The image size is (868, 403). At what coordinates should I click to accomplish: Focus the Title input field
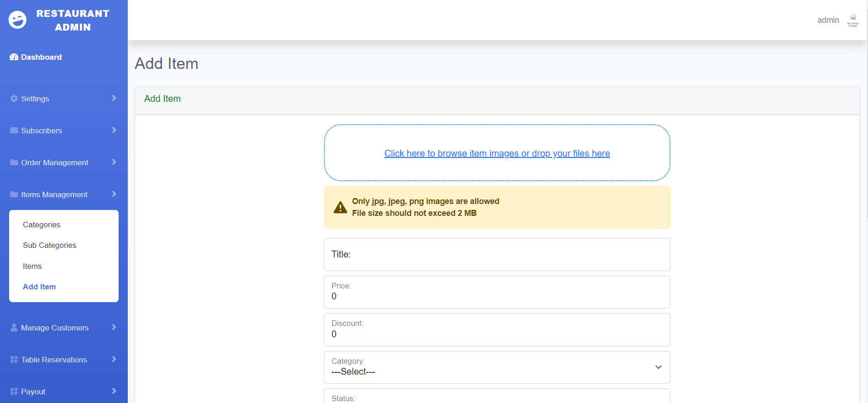click(497, 254)
